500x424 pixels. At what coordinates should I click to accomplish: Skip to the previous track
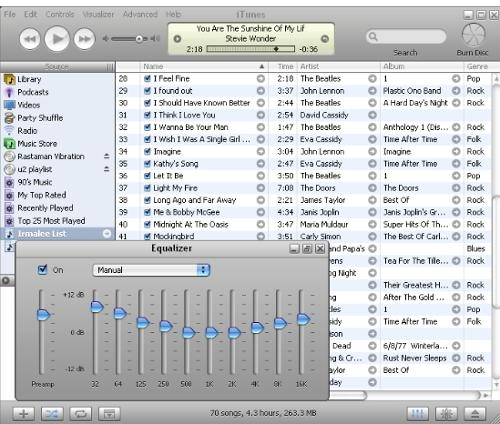pyautogui.click(x=30, y=39)
